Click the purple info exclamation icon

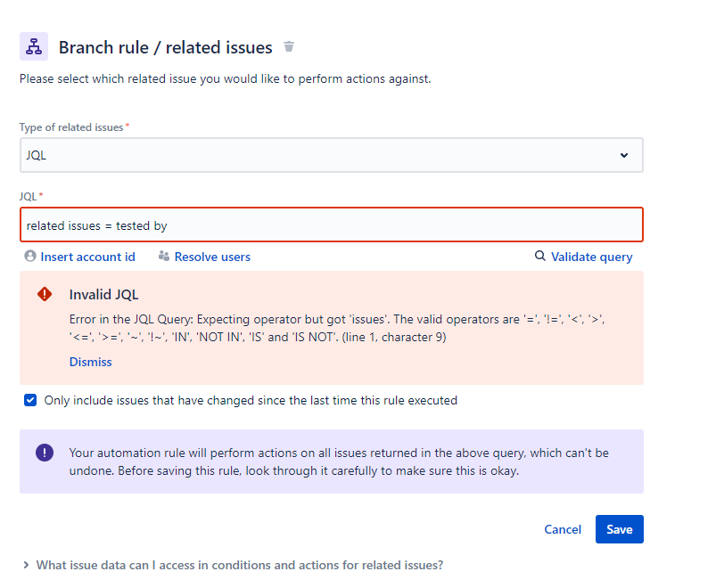(45, 453)
